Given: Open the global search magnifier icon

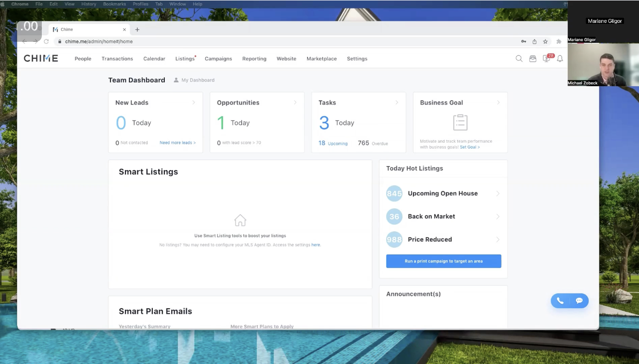Looking at the screenshot, I should (519, 58).
